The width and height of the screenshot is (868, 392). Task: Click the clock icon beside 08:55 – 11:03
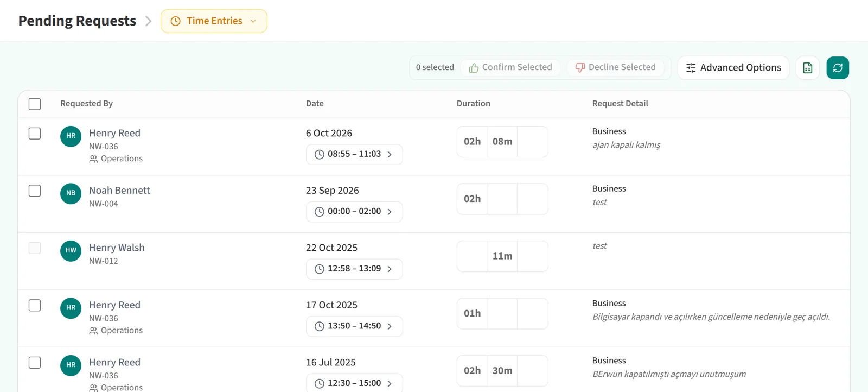click(x=320, y=155)
